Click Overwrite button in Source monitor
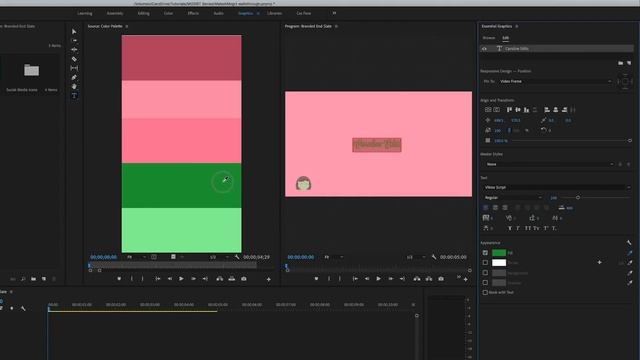The image size is (640, 360). tap(231, 279)
